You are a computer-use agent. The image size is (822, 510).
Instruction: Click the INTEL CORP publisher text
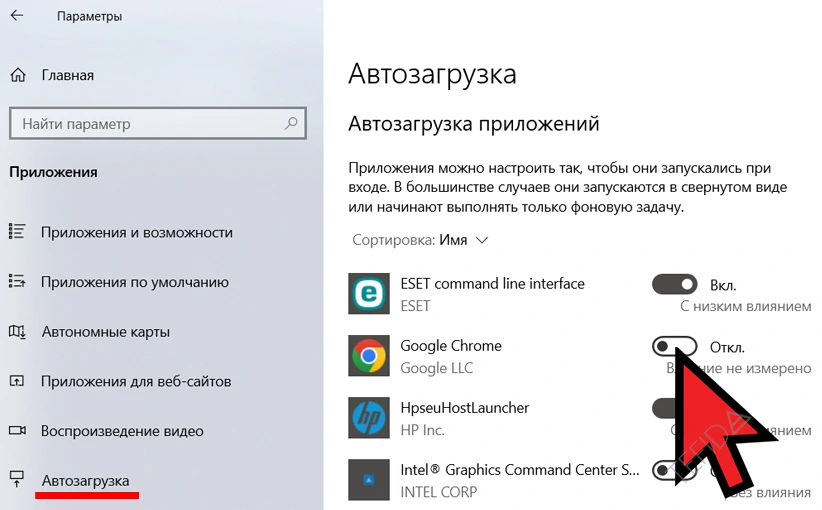pos(439,492)
